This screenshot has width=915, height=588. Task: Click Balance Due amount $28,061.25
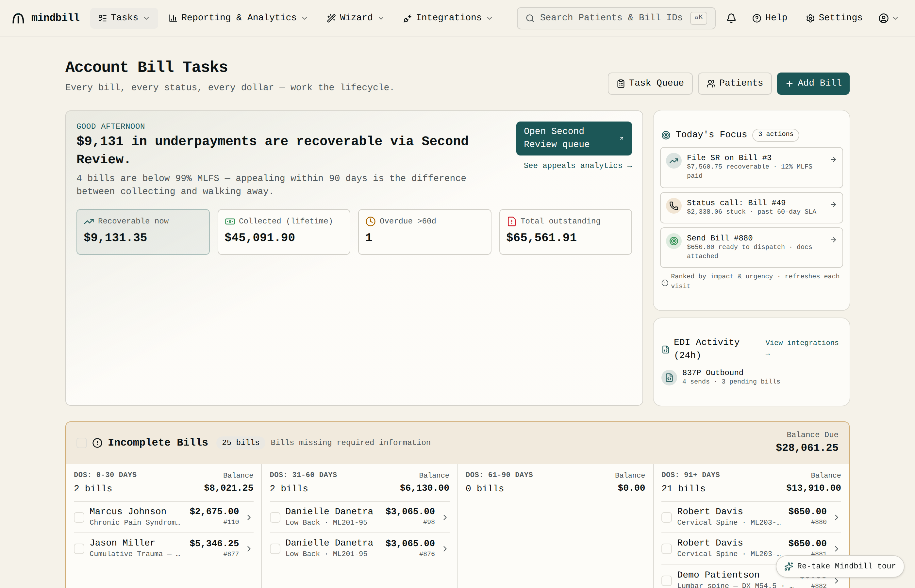(x=807, y=448)
